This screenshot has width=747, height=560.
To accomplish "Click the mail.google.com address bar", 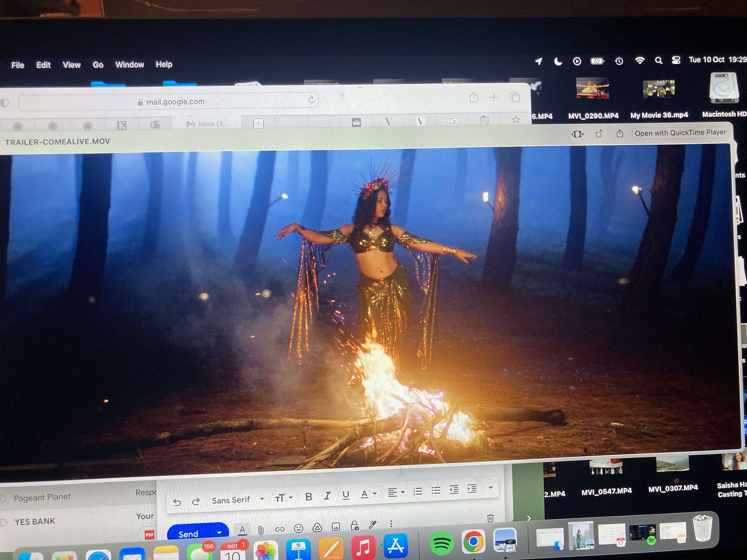I will coord(168,101).
